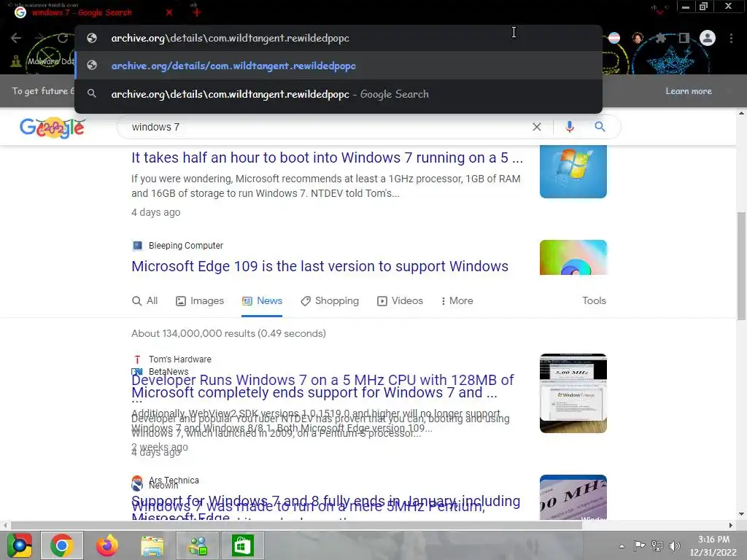The image size is (747, 560).
Task: Click the vertical page scrollbar thumb
Action: click(741, 266)
